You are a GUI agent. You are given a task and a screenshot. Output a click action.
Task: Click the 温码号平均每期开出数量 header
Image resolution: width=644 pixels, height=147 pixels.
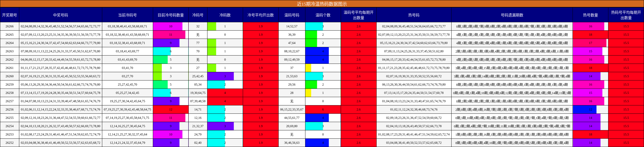tap(359, 15)
